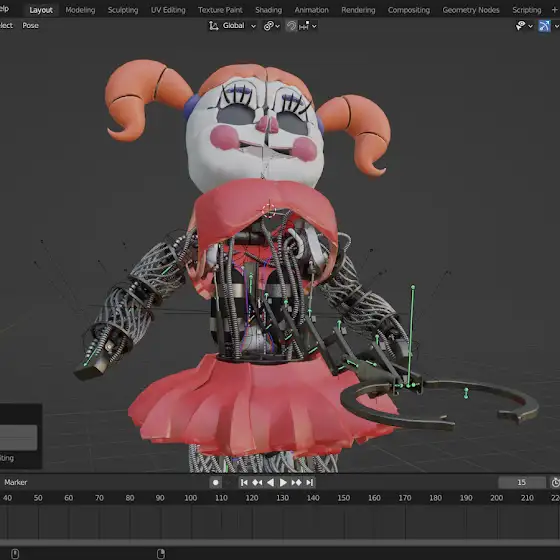The height and width of the screenshot is (560, 560).
Task: Switch to the Layout workspace tab
Action: click(x=41, y=10)
